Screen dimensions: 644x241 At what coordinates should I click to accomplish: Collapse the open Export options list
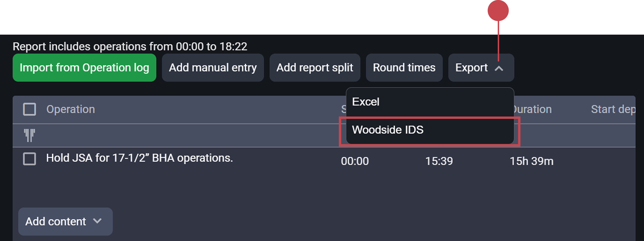(481, 68)
